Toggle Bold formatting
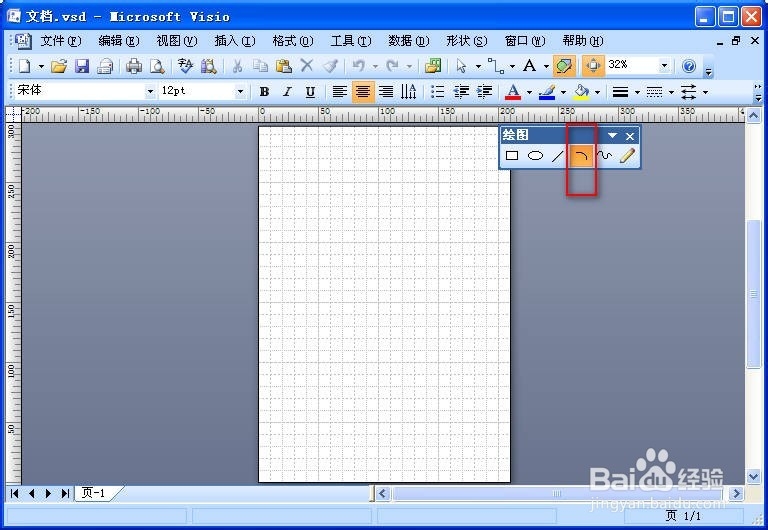 click(x=264, y=92)
